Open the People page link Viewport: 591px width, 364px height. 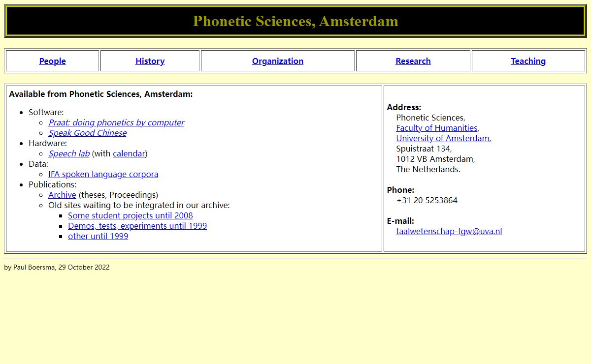pyautogui.click(x=52, y=61)
